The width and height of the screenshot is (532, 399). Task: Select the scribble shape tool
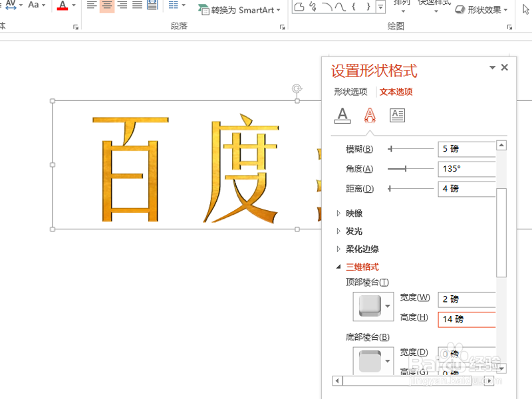pyautogui.click(x=313, y=7)
